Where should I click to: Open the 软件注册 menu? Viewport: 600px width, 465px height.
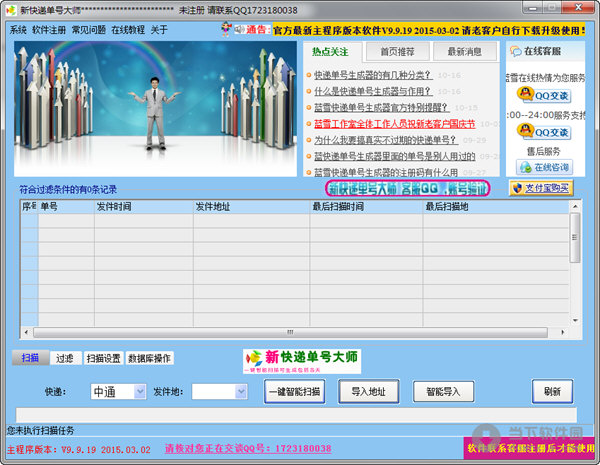(49, 30)
